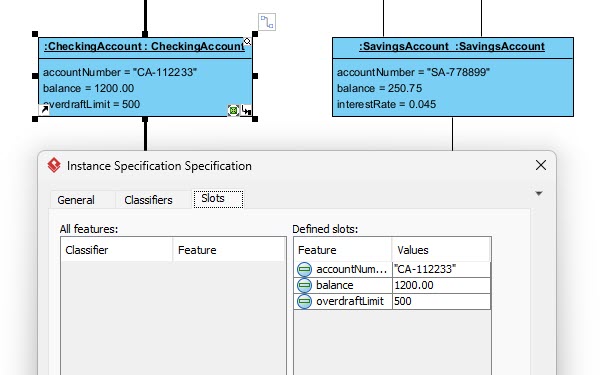Click overdraftLimit = 500 in the CheckingAccount object
This screenshot has width=600, height=375.
coord(91,104)
